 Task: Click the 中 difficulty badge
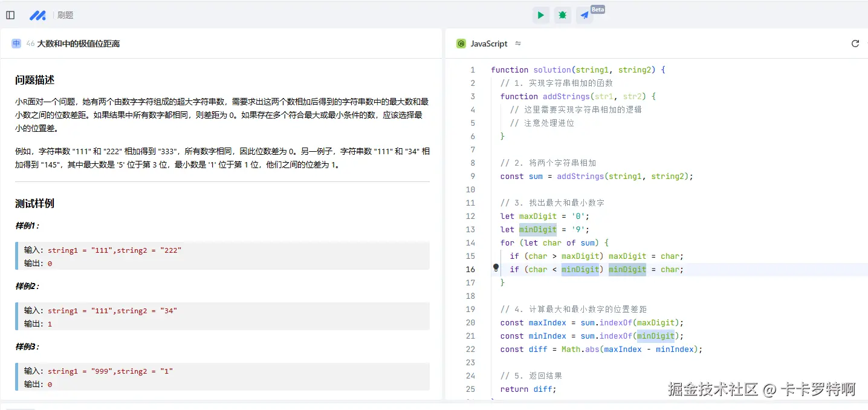(16, 43)
